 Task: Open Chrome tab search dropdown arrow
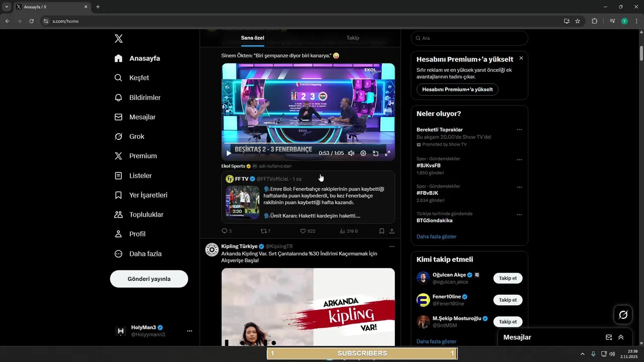(7, 7)
